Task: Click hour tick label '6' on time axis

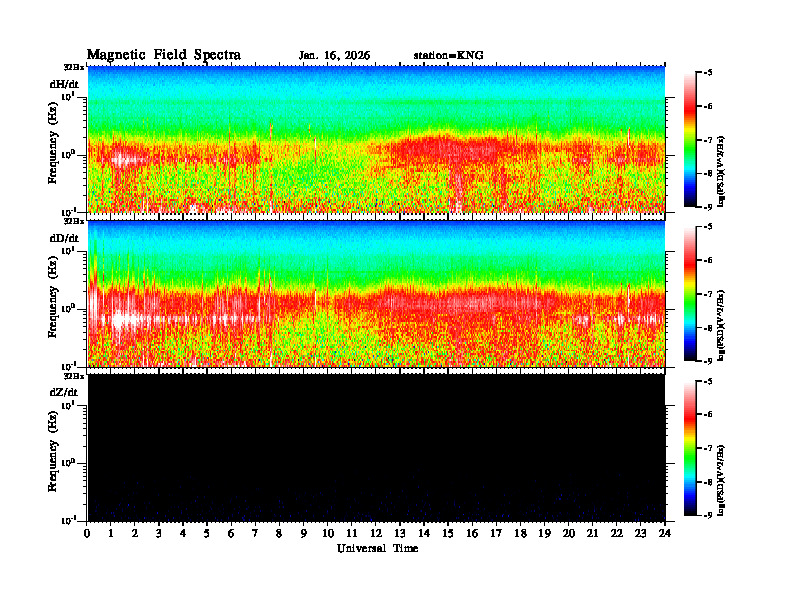Action: coord(231,534)
